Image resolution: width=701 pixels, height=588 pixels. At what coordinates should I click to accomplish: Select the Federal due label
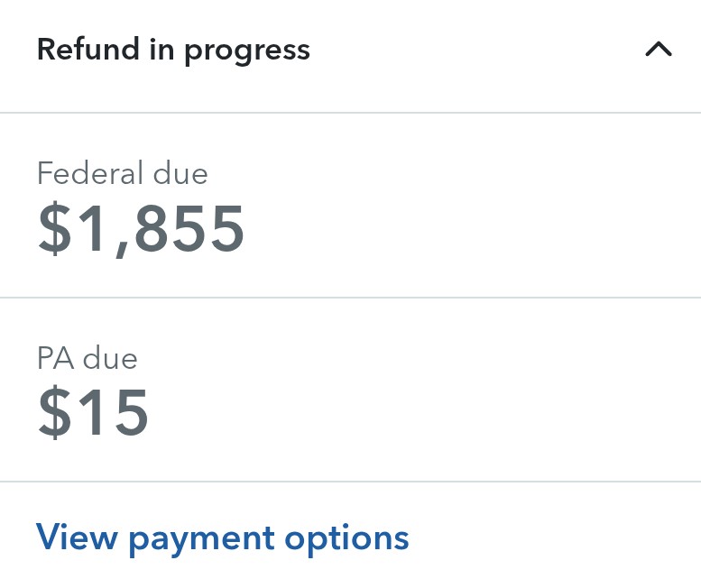(122, 173)
